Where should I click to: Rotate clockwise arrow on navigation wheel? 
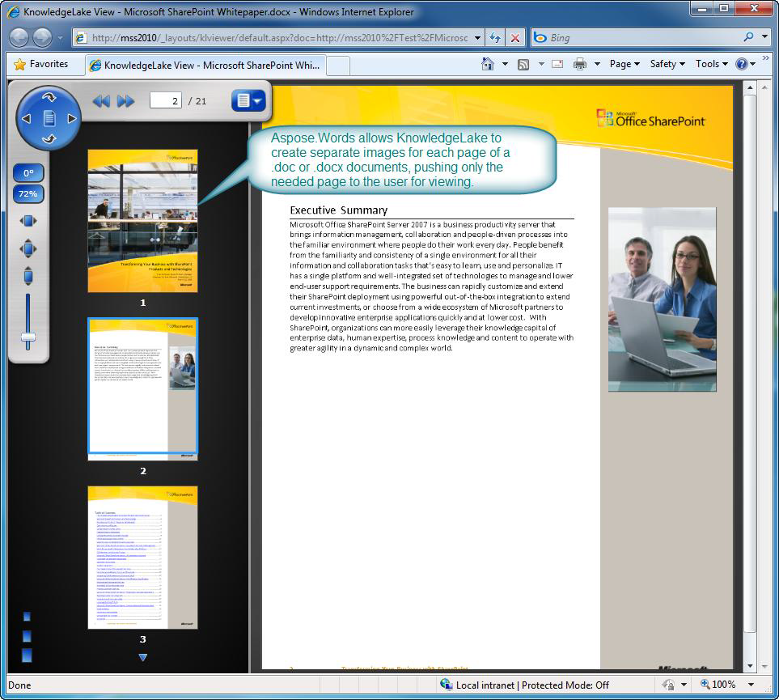pos(49,97)
